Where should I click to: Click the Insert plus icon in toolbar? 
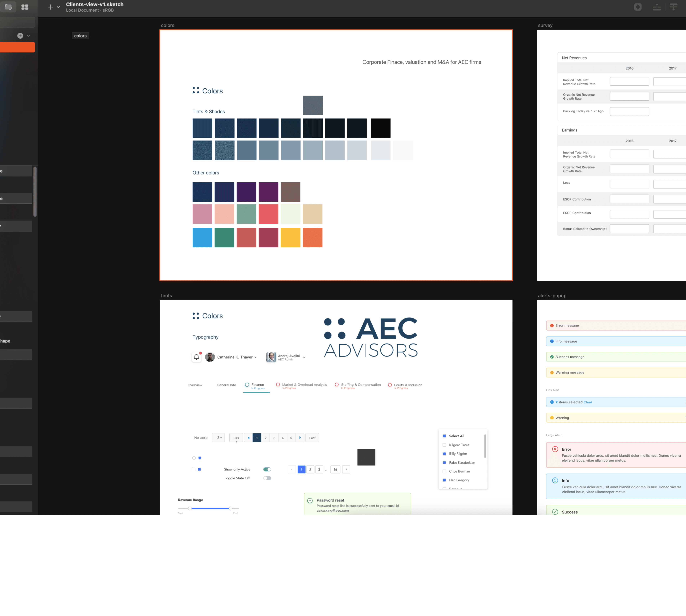(50, 7)
